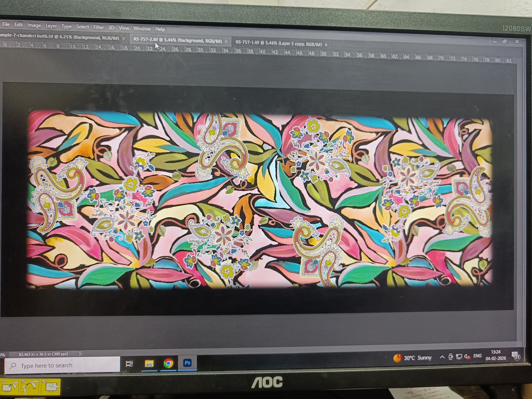Open the Meet Now tray icon

click(451, 357)
